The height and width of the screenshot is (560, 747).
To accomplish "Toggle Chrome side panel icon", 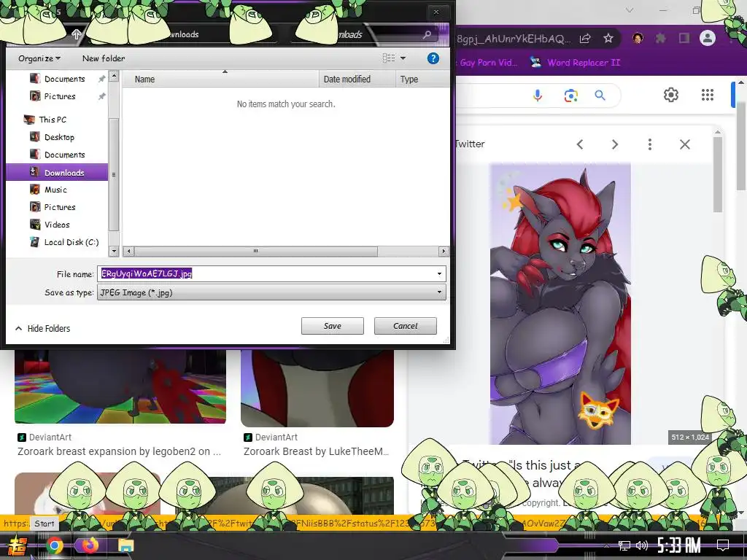I will 684,38.
